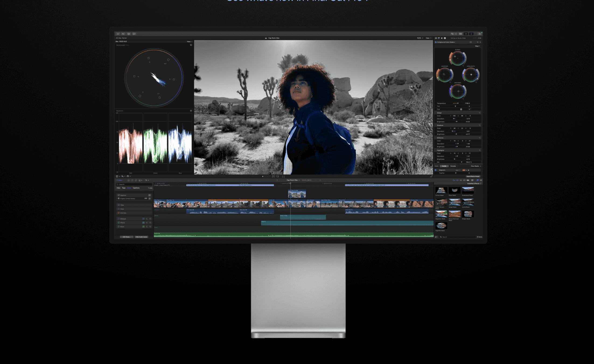
Task: Open the video scopes View dropdown
Action: coord(189,42)
